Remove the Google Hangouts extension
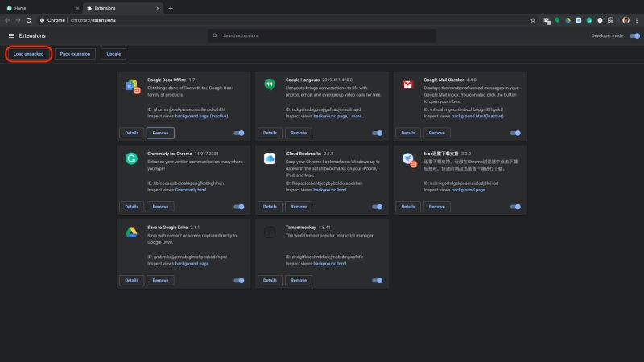Viewport: 644px width, 362px height. 299,133
